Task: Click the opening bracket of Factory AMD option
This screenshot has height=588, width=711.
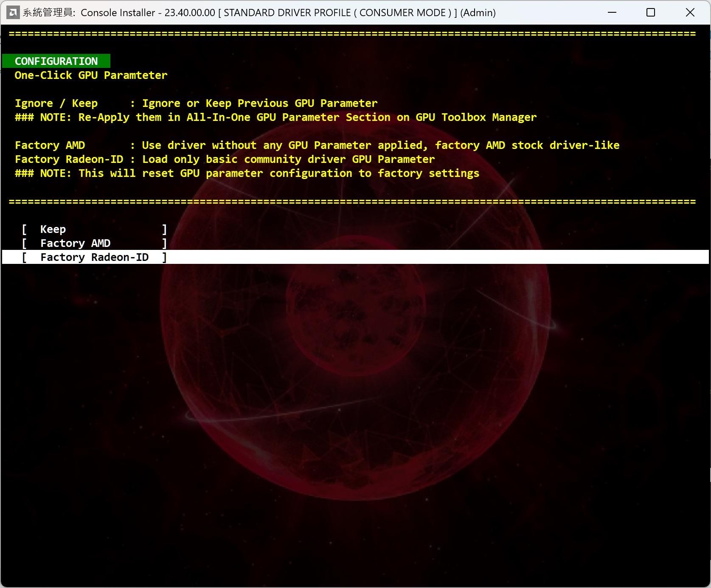Action: click(x=24, y=244)
